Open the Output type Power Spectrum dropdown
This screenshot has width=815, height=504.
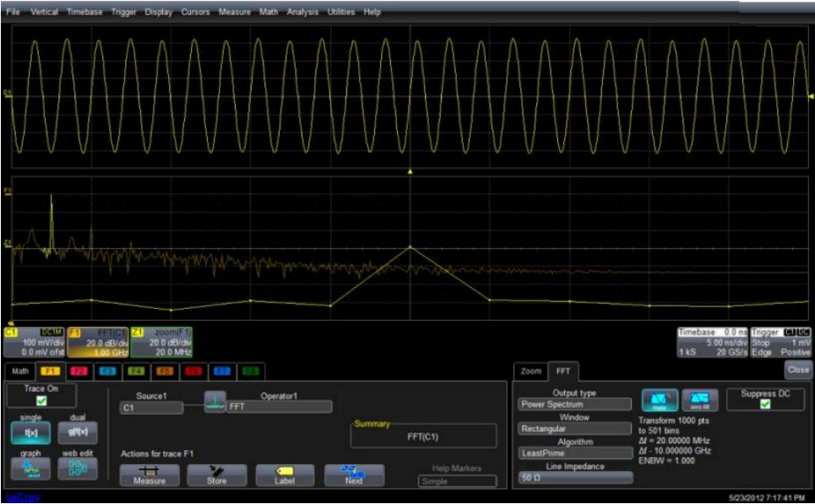574,404
